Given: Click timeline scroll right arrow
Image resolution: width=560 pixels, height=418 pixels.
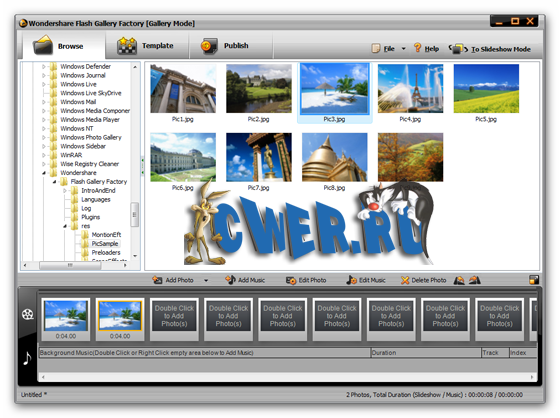Looking at the screenshot, I should coord(532,377).
